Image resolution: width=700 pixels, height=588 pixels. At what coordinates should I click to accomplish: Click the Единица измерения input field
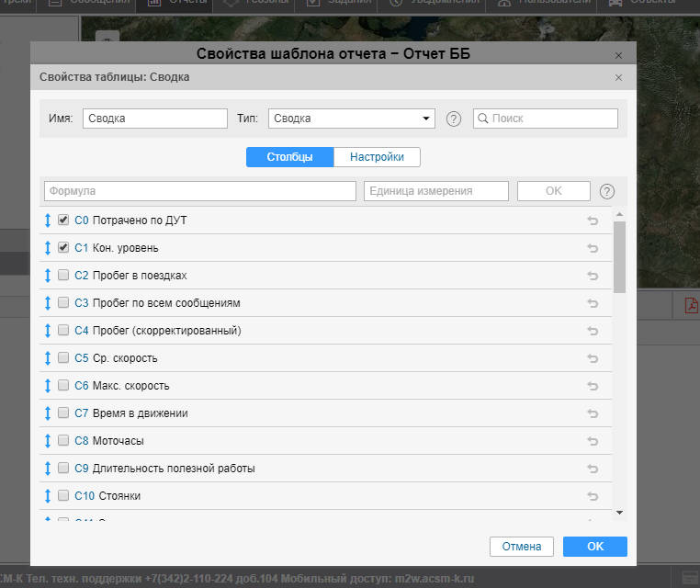tap(436, 191)
